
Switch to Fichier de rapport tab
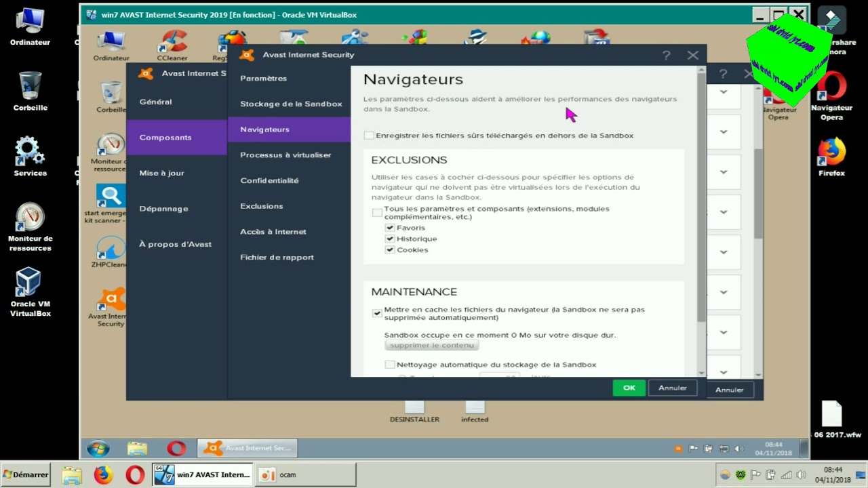289,258
